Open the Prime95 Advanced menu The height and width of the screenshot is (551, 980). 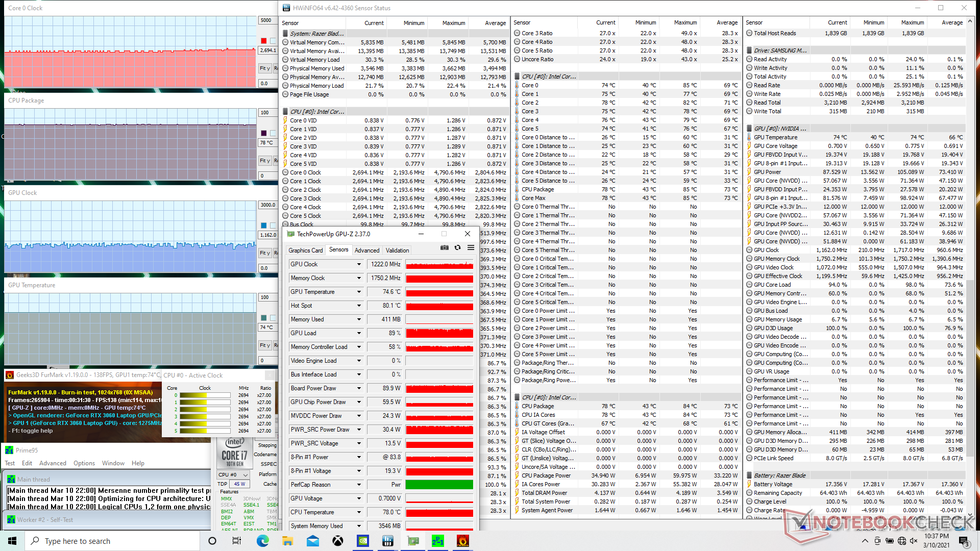click(x=53, y=463)
